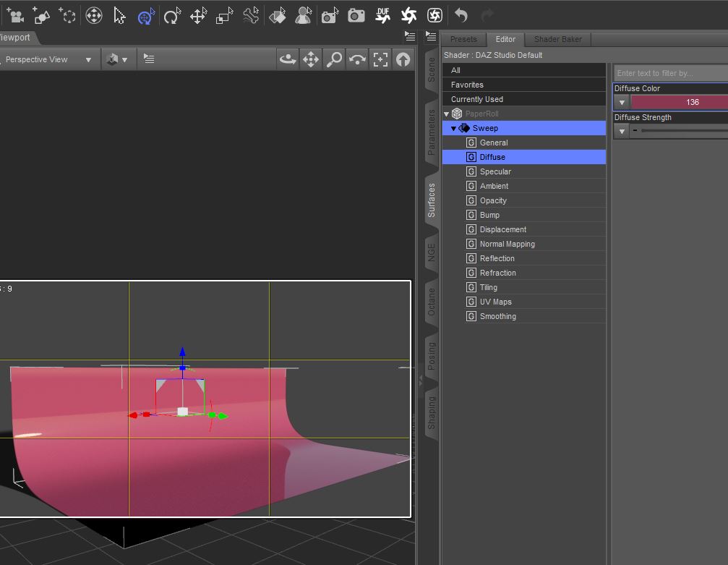Click the Render camera icon
The image size is (728, 565).
pyautogui.click(x=356, y=15)
